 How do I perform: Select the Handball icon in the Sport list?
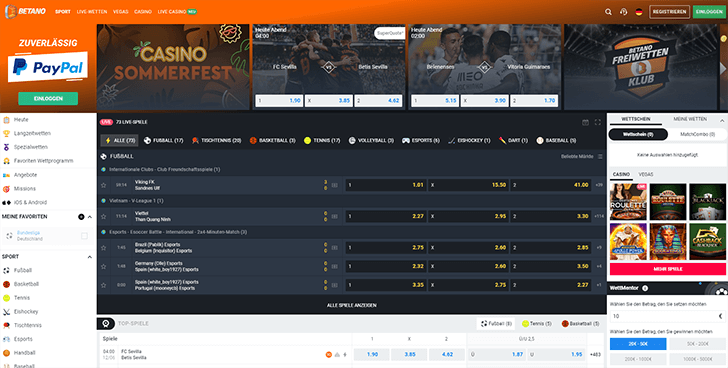pos(6,353)
